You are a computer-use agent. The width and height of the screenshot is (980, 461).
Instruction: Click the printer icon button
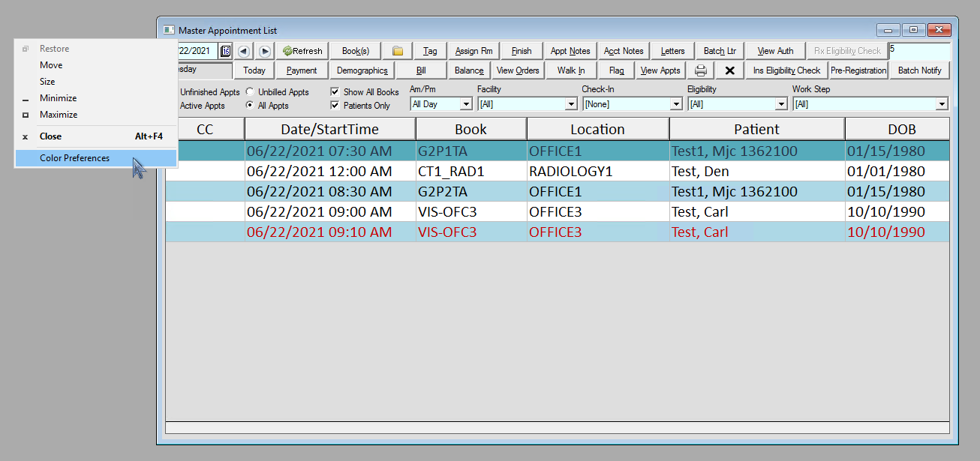click(700, 70)
